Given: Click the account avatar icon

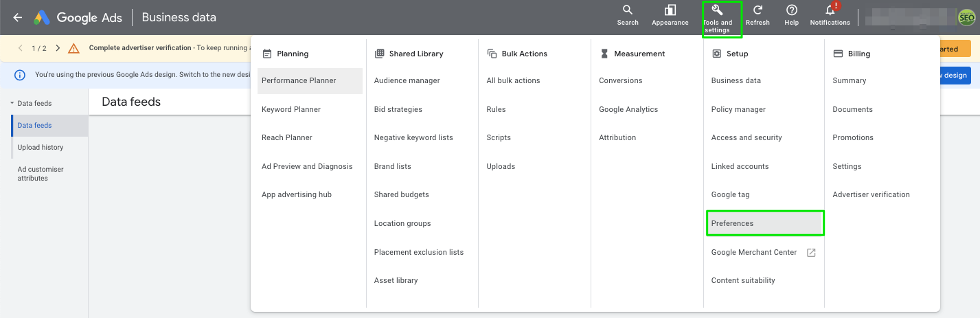Looking at the screenshot, I should 967,18.
